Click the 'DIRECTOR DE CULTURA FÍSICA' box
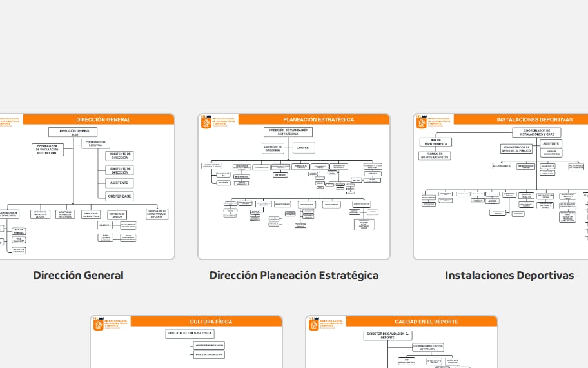Screen dimensions: 588x368 point(190,333)
